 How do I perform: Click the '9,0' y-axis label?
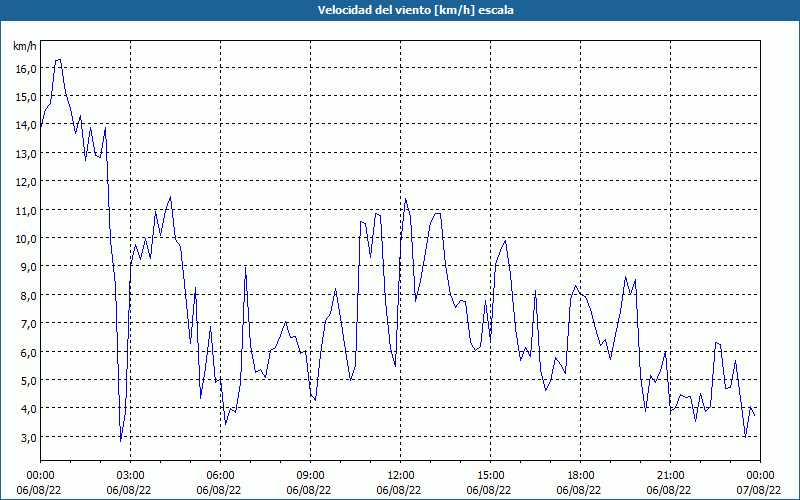[x=28, y=267]
